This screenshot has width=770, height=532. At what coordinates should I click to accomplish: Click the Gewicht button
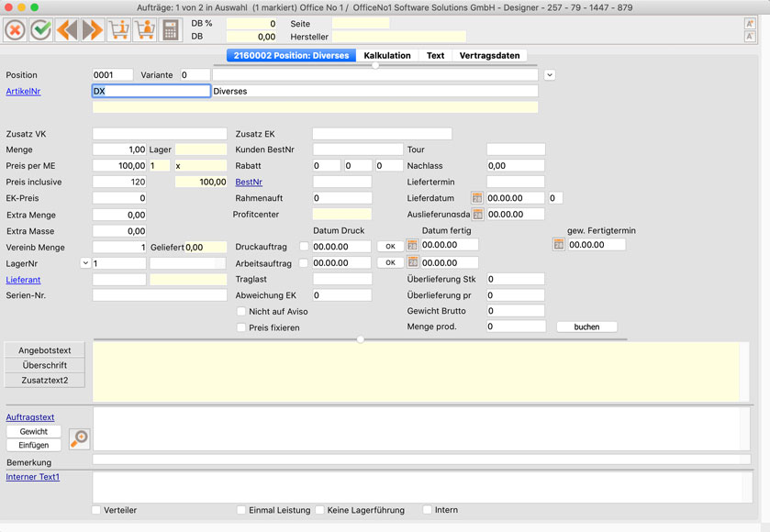point(33,431)
